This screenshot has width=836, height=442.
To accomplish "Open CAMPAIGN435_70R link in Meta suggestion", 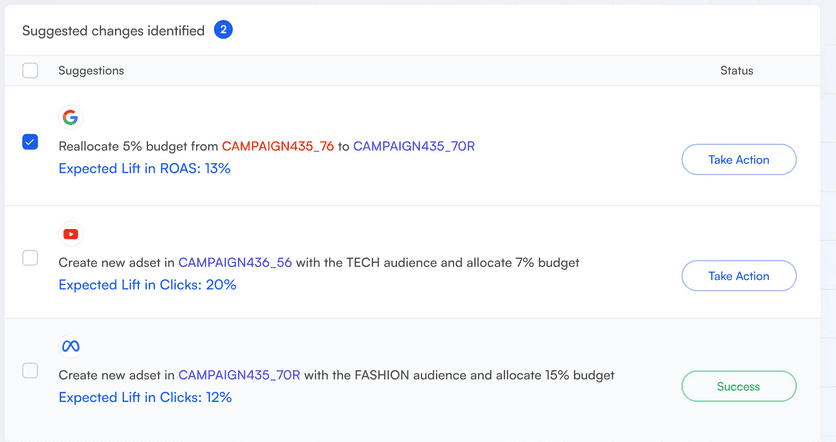I will (239, 375).
